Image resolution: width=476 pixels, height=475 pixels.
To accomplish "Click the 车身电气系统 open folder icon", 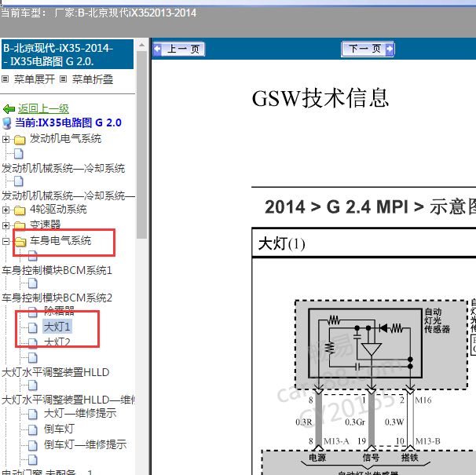I will coord(20,242).
